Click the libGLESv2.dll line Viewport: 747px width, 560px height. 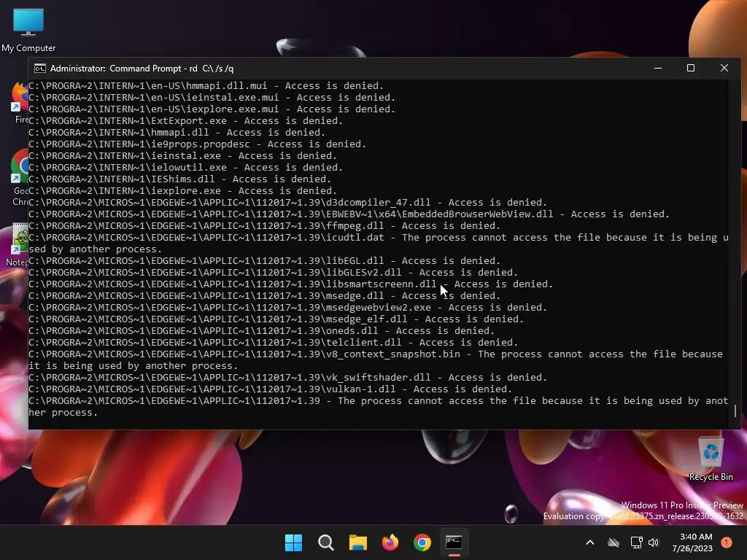click(x=273, y=273)
